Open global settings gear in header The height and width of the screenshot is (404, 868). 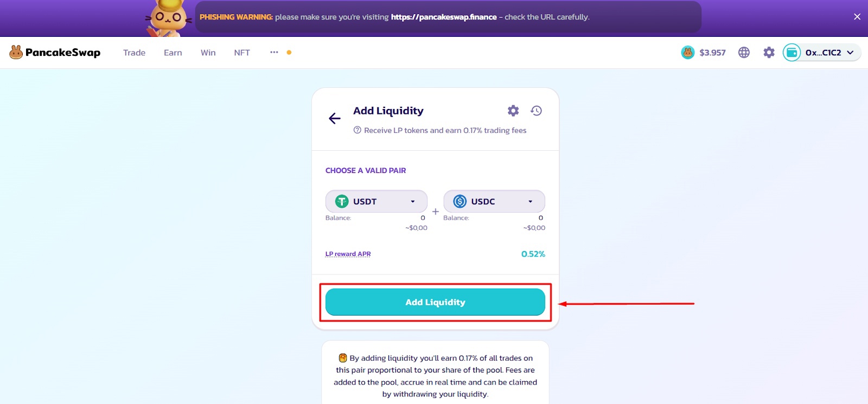coord(769,53)
